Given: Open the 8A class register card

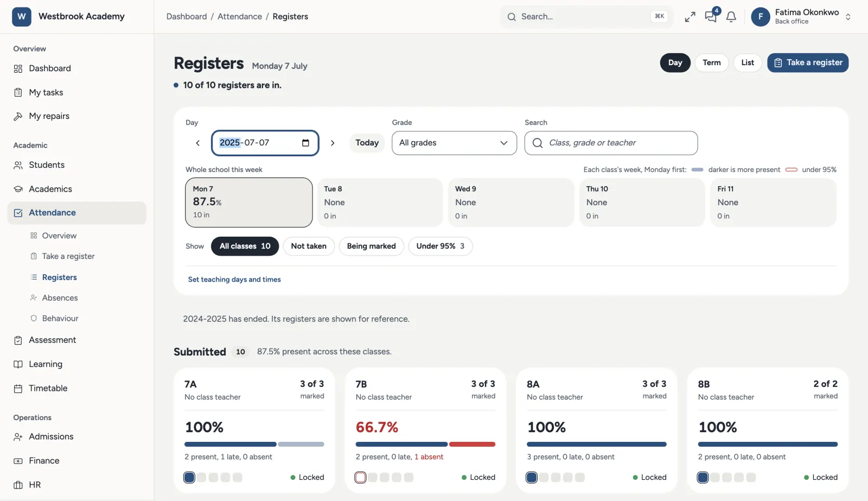Looking at the screenshot, I should point(597,431).
